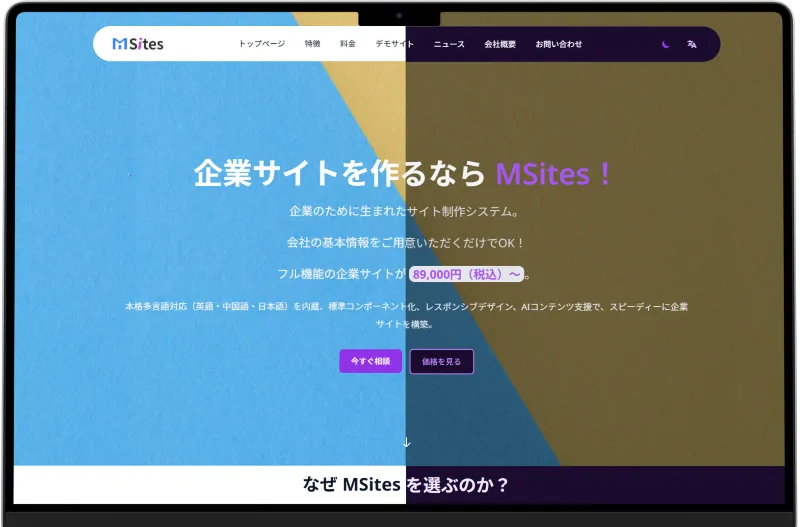Go to the 特徴 nav item

click(x=312, y=44)
